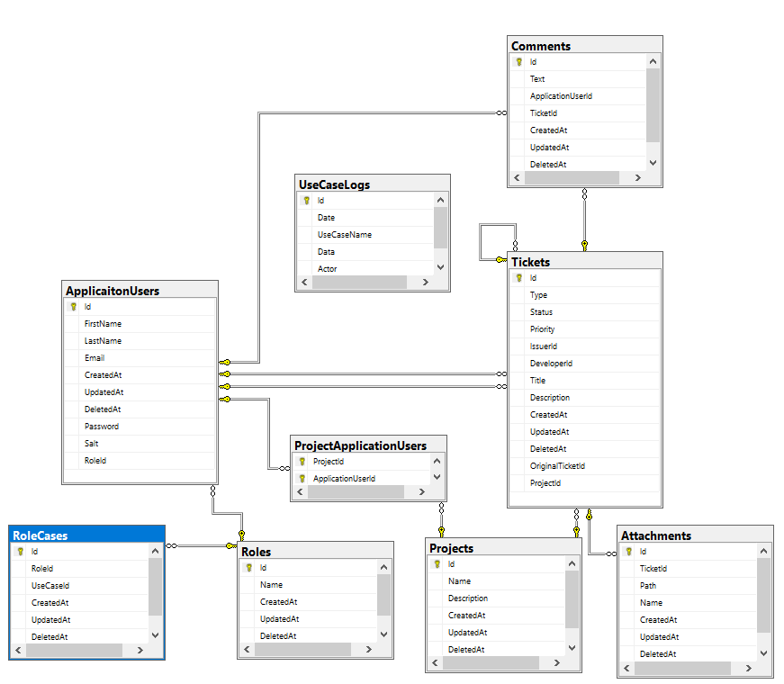Viewport: 784px width, 684px height.
Task: Click scroll down arrow in UseCaseLogs table
Action: click(x=440, y=267)
